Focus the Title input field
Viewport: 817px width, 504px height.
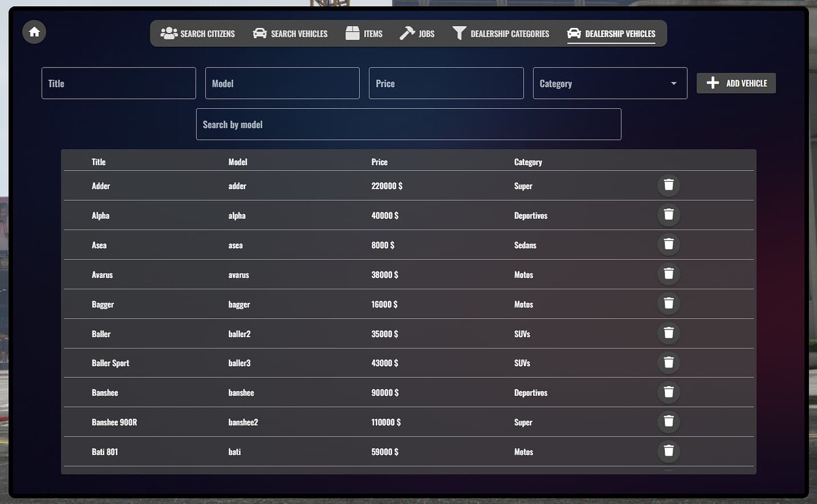118,83
